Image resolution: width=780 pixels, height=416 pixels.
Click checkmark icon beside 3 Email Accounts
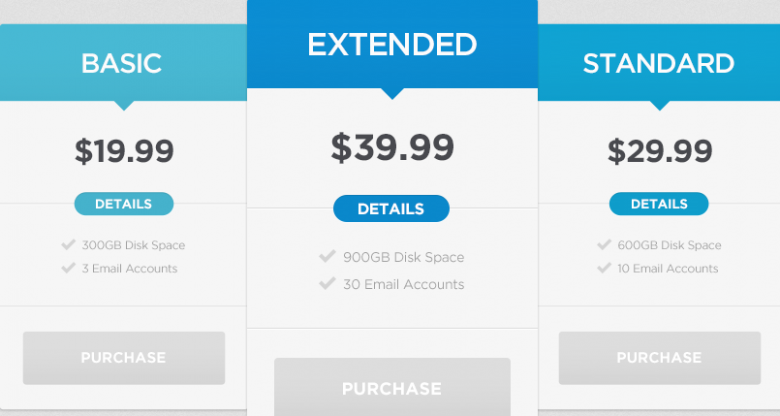68,268
